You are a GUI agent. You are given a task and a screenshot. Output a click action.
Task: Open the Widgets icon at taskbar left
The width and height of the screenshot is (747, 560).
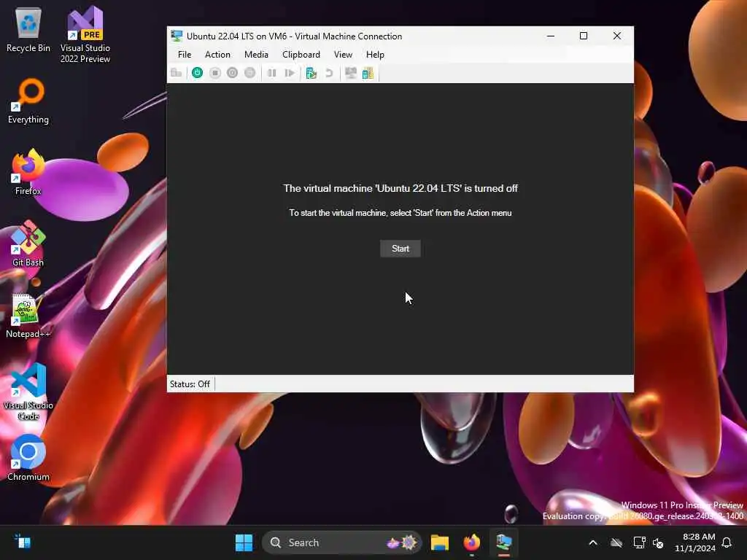[x=23, y=542]
